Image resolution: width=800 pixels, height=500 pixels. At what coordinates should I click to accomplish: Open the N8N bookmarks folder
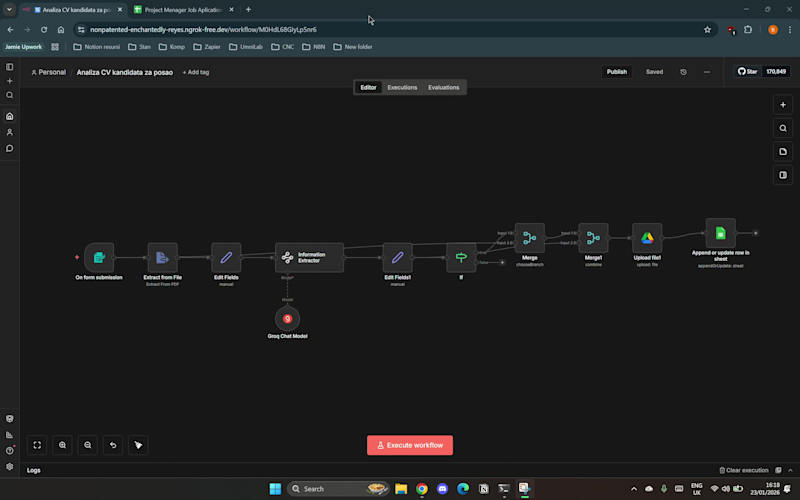pos(314,47)
